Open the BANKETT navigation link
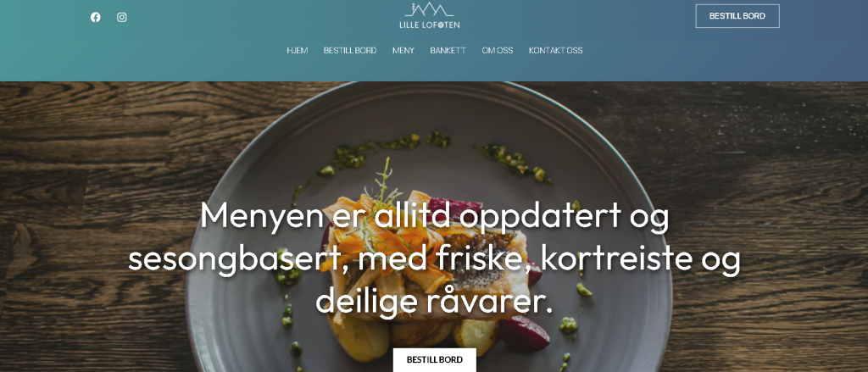The height and width of the screenshot is (372, 868). pos(448,50)
